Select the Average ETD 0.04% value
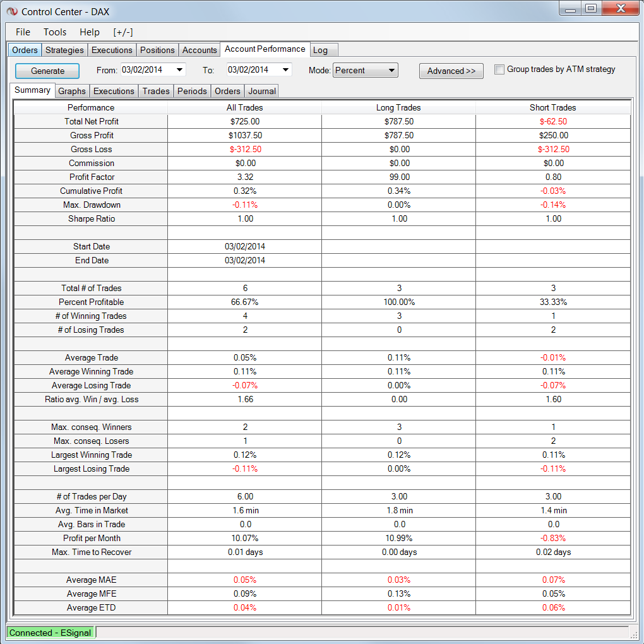 click(245, 608)
